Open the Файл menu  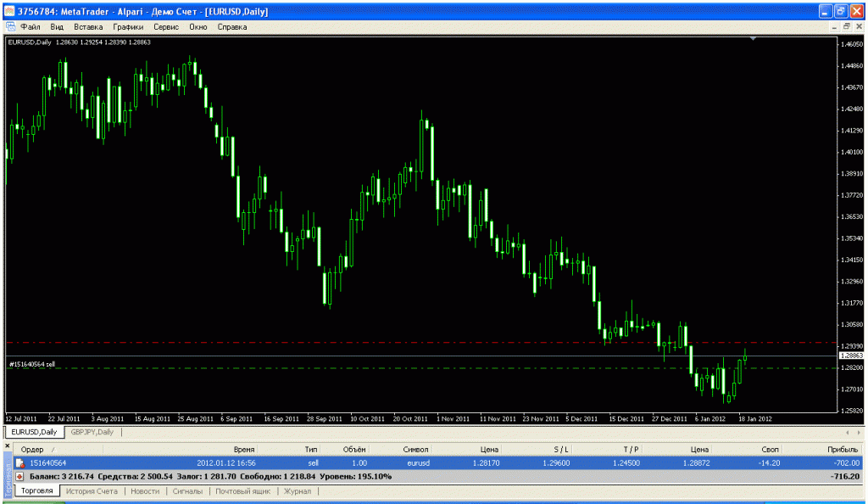(31, 27)
